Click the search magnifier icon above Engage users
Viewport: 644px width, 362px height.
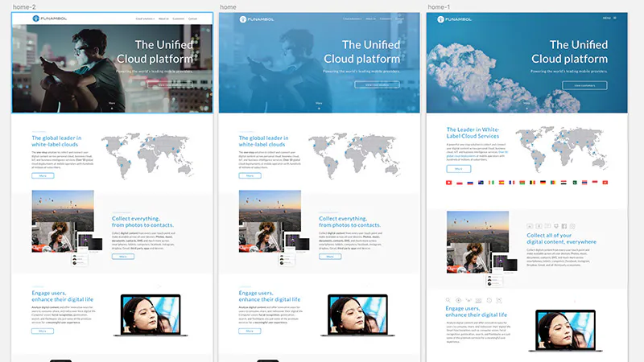[448, 300]
